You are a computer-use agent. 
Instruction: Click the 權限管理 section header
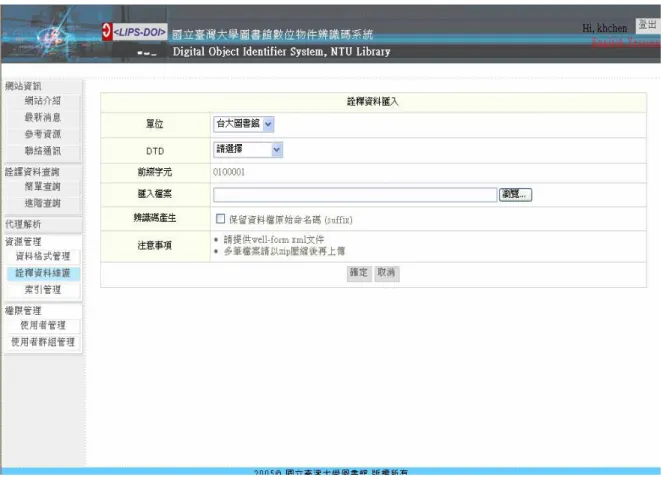tap(23, 311)
